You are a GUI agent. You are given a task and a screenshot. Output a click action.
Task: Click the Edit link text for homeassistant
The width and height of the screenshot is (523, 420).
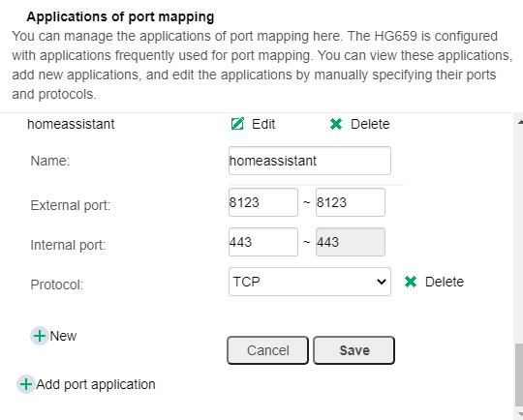pos(263,124)
